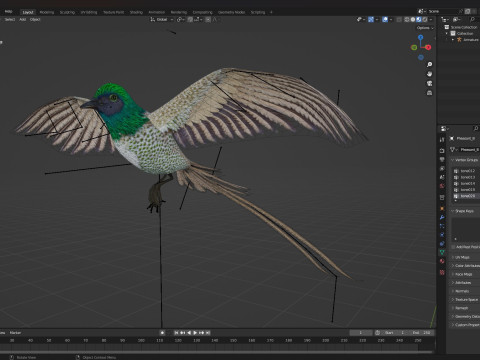Toggle proportional editing in header
480x360 pixels.
[x=208, y=20]
